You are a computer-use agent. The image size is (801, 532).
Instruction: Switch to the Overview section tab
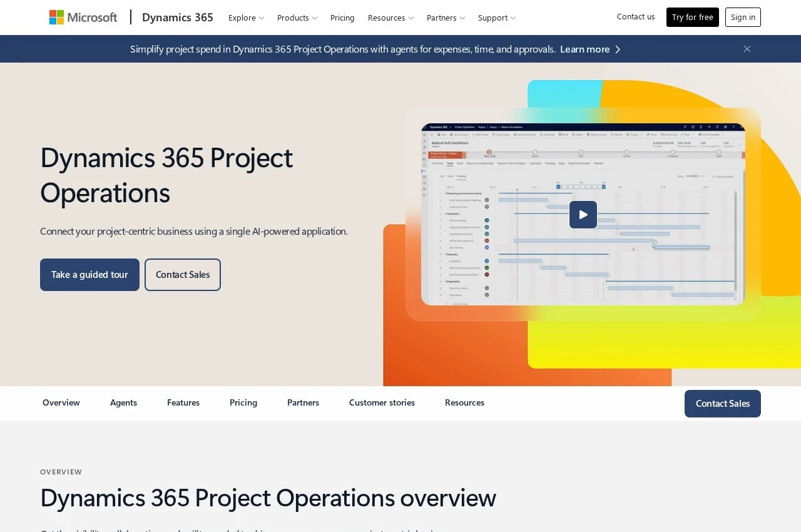click(x=61, y=402)
